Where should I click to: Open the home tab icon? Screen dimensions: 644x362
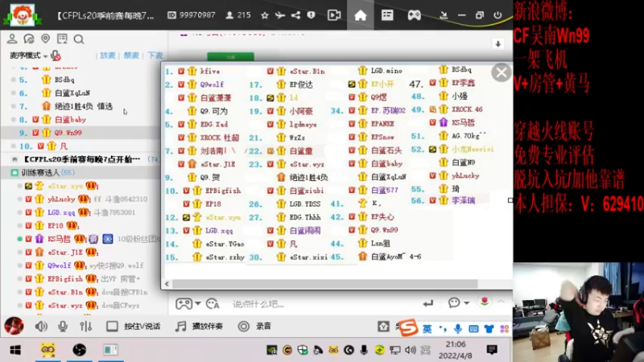tap(360, 15)
